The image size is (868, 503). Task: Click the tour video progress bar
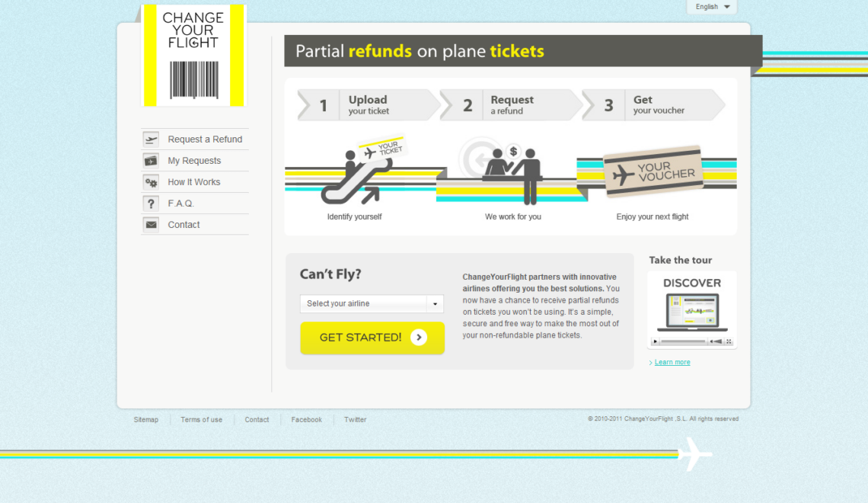[683, 341]
